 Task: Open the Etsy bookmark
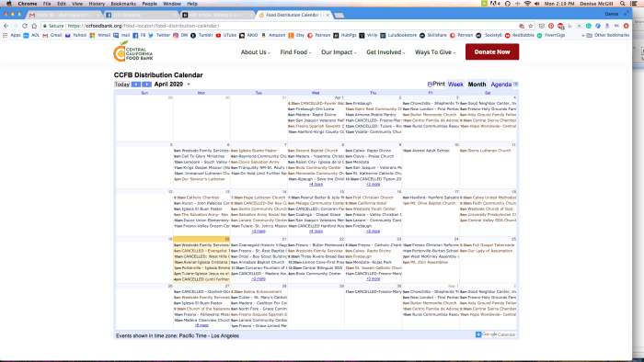pos(296,35)
